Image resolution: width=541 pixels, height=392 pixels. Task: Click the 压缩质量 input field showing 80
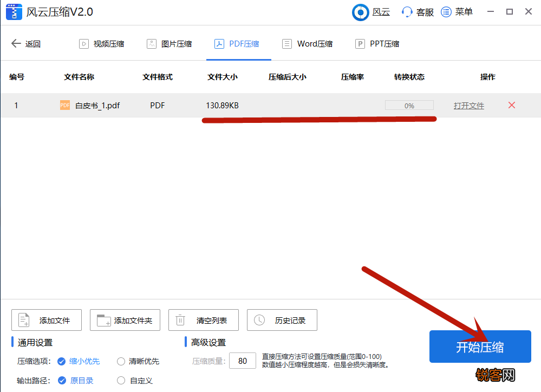click(243, 361)
